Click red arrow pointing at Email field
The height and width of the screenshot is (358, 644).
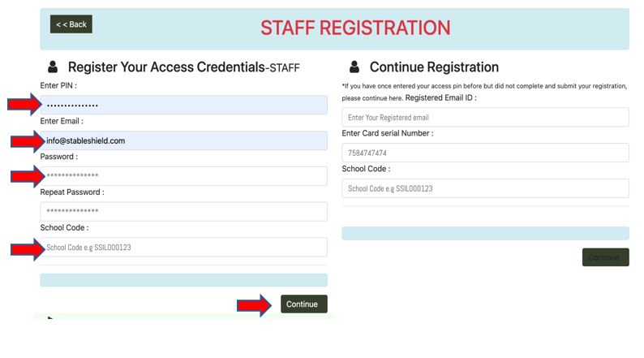click(28, 141)
